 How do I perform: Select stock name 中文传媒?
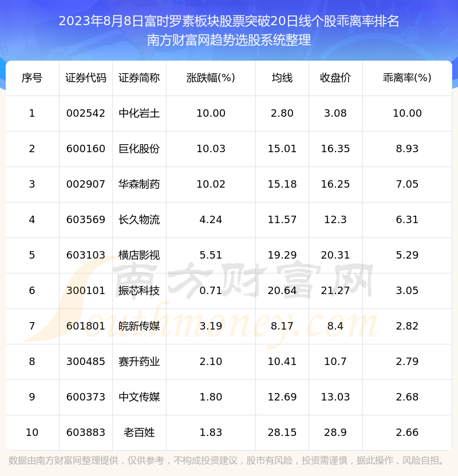pos(139,397)
